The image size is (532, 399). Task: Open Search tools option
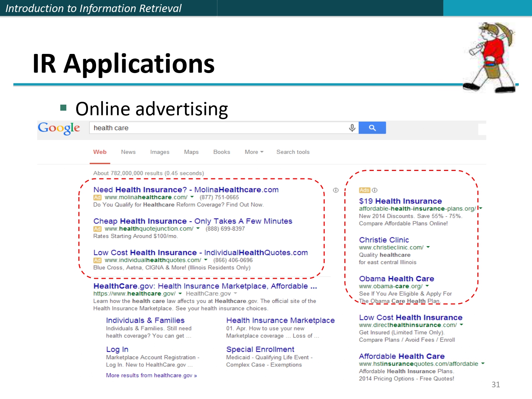(293, 152)
